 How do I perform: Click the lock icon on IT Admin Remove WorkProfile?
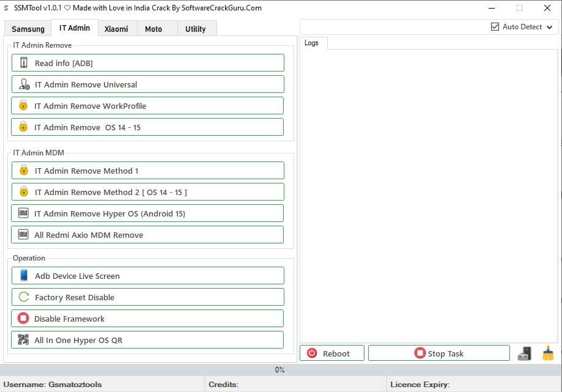pyautogui.click(x=23, y=105)
